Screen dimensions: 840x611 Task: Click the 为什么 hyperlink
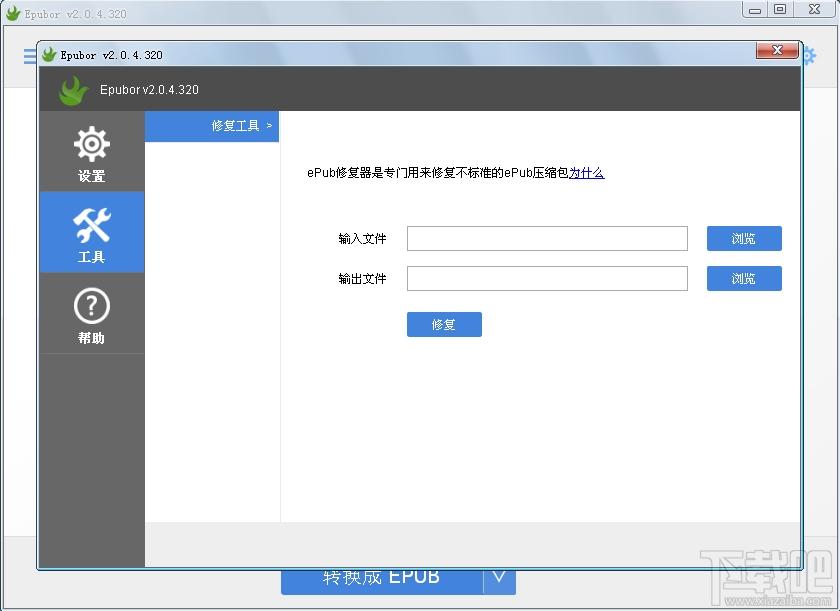[587, 172]
